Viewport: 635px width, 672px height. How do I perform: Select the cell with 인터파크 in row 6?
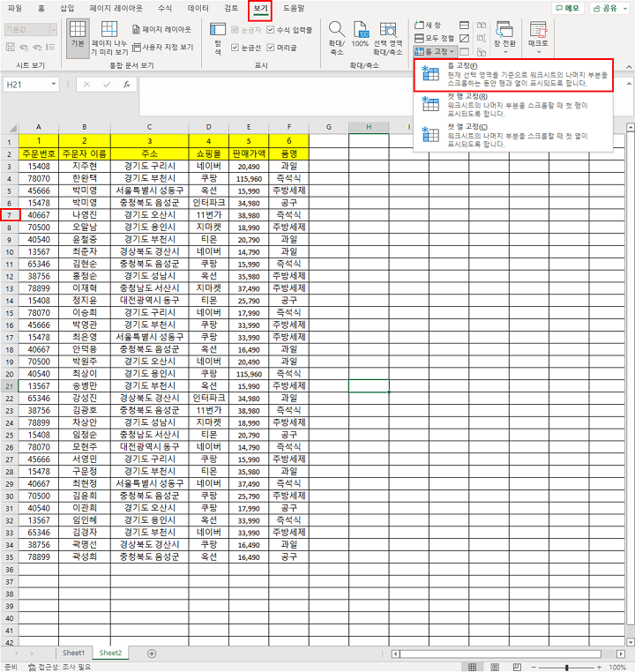209,202
